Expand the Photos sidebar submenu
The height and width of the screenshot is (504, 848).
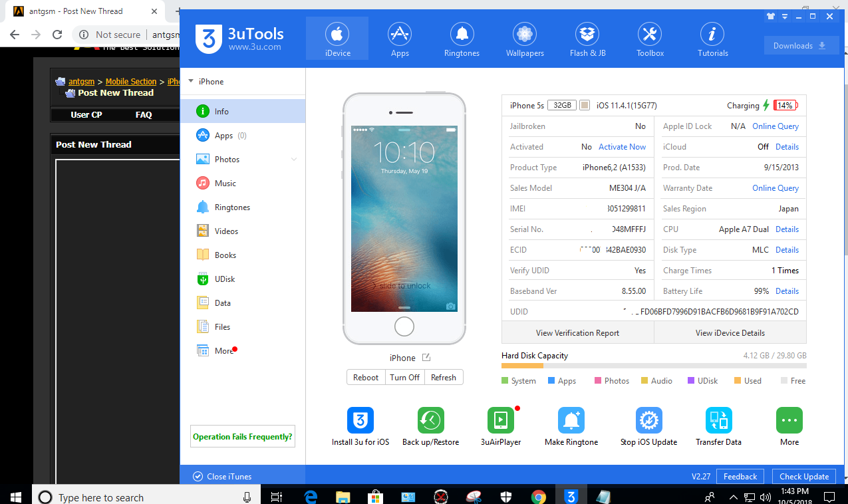[x=294, y=160]
